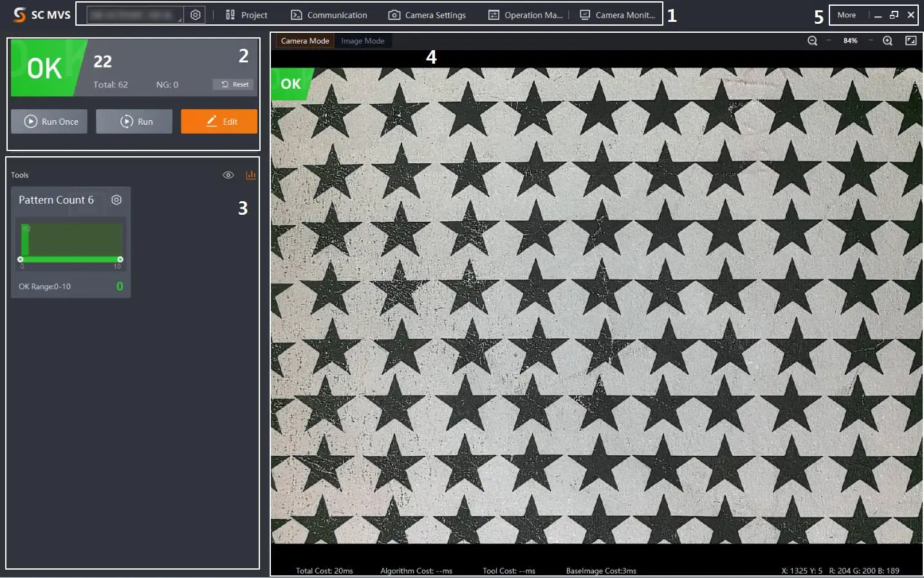The width and height of the screenshot is (924, 578).
Task: Open Pattern Count 6 settings gear
Action: click(116, 200)
